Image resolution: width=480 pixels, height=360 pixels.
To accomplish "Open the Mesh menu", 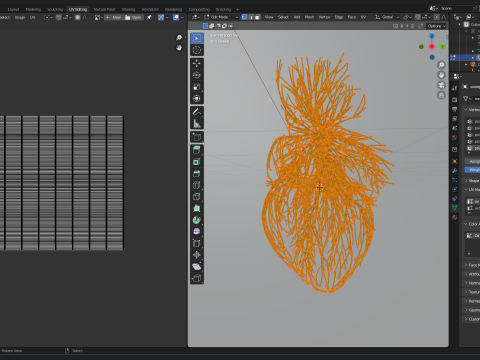I will tap(309, 17).
